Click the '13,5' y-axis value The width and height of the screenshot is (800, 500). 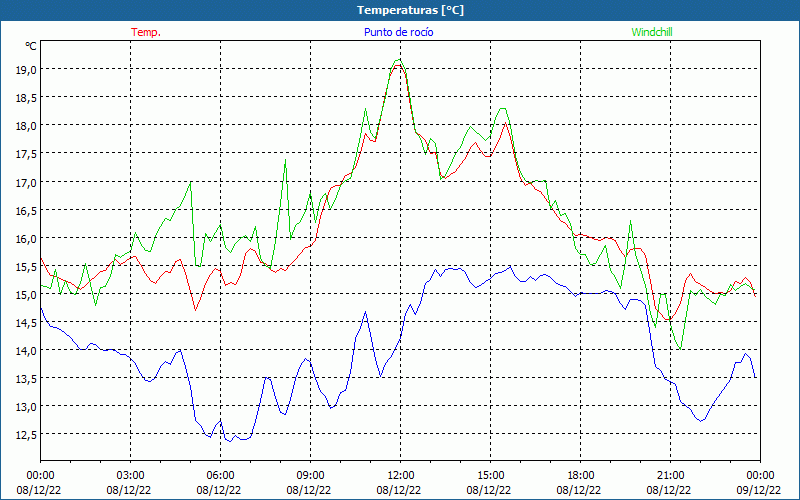coord(26,379)
